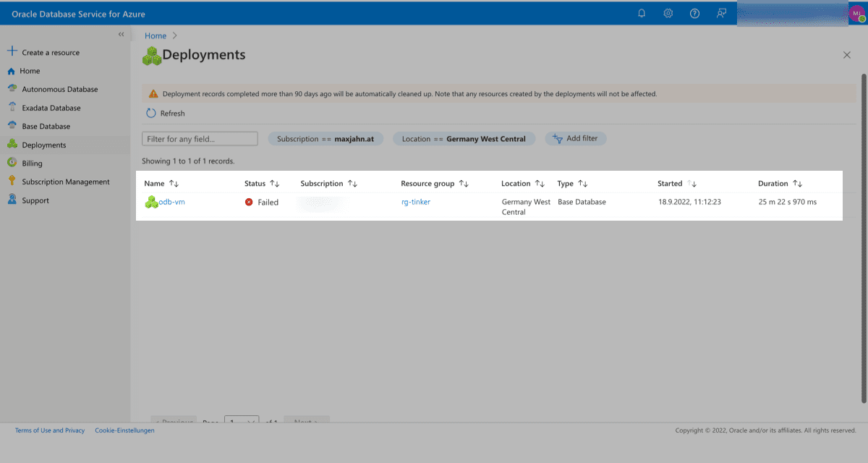This screenshot has height=463, width=868.
Task: Sort by the Location column
Action: click(523, 184)
